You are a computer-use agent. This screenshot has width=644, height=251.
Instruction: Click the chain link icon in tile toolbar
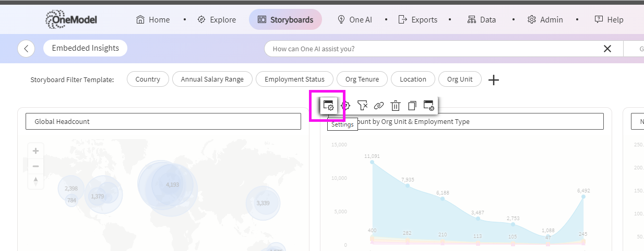[x=379, y=106]
